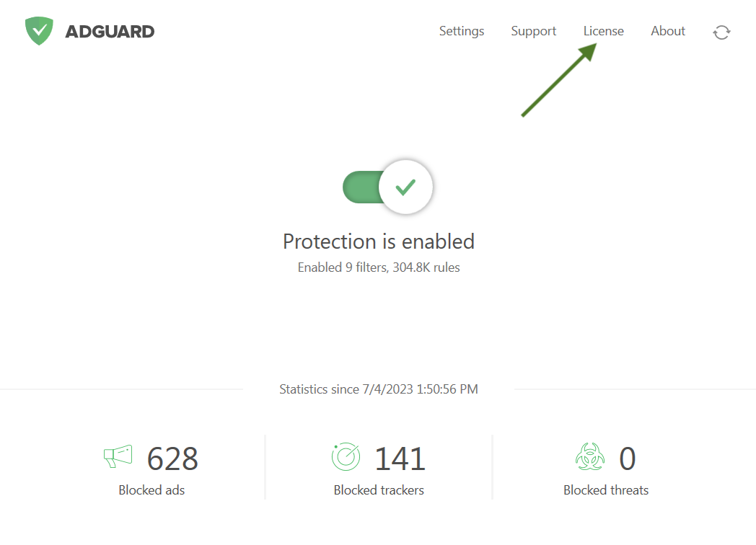Click the "Statistics since" date text

click(379, 389)
